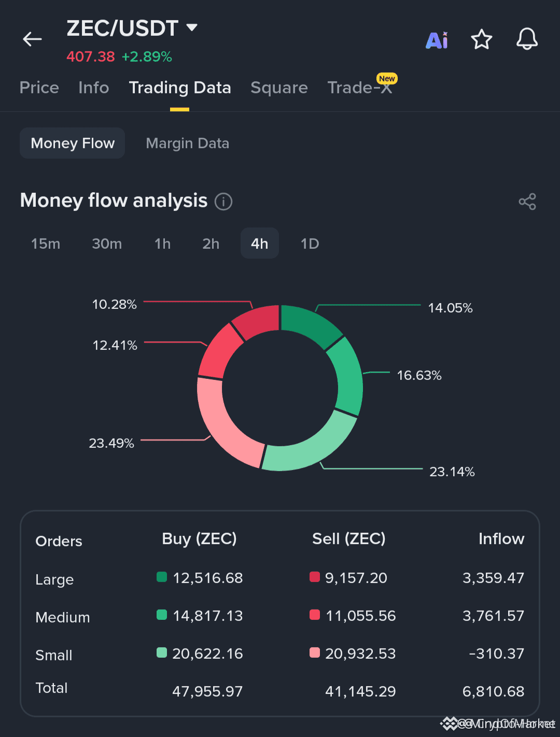This screenshot has height=737, width=560.
Task: Select the Money Flow button
Action: coord(73,143)
